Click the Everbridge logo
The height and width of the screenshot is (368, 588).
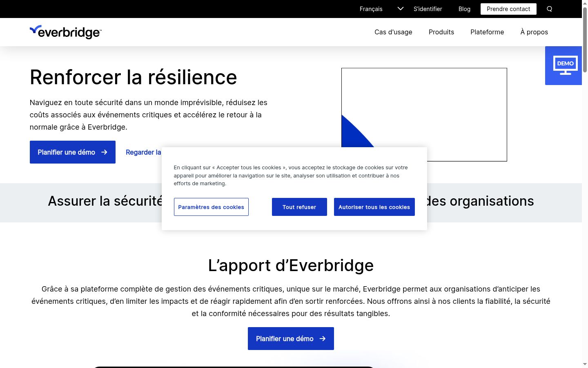tap(66, 32)
